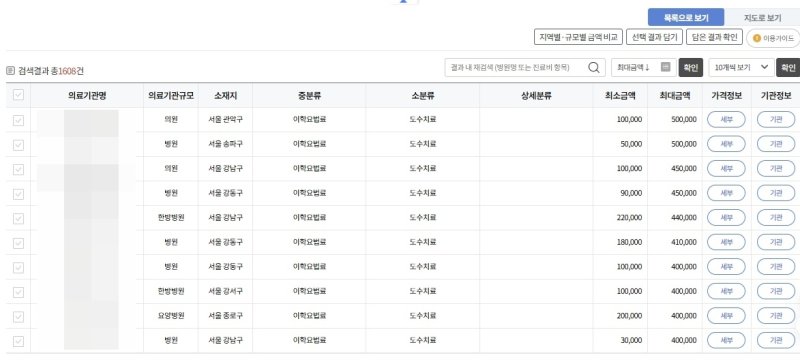
Task: Click the 소분류 column header
Action: tap(422, 95)
